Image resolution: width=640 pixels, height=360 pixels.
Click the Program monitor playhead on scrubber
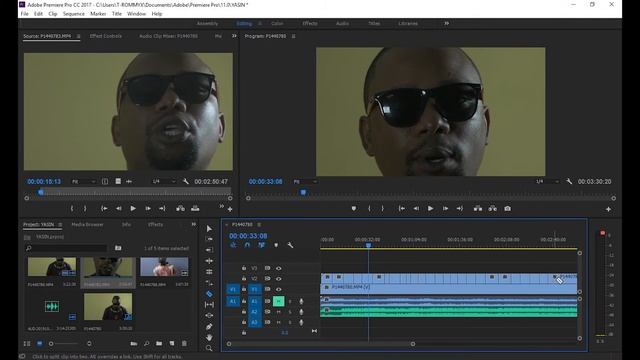(x=303, y=192)
